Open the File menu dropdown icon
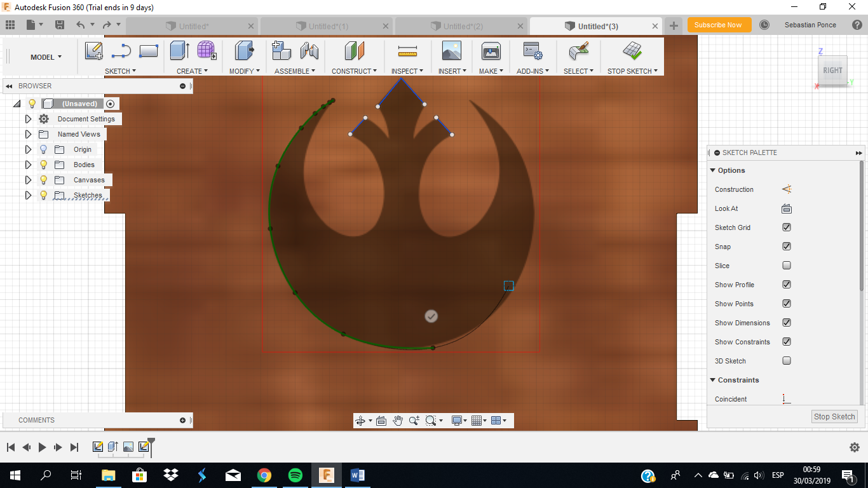 34,25
